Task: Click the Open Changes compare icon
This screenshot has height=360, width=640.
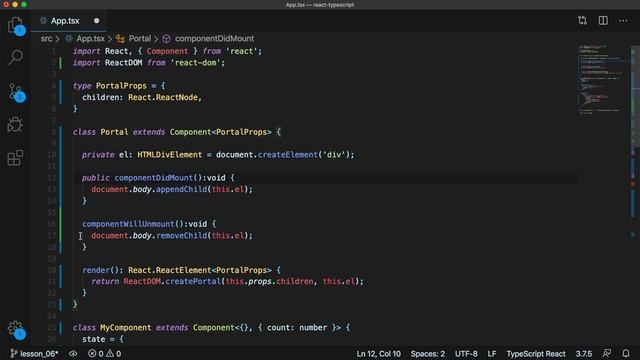Action: (x=582, y=20)
